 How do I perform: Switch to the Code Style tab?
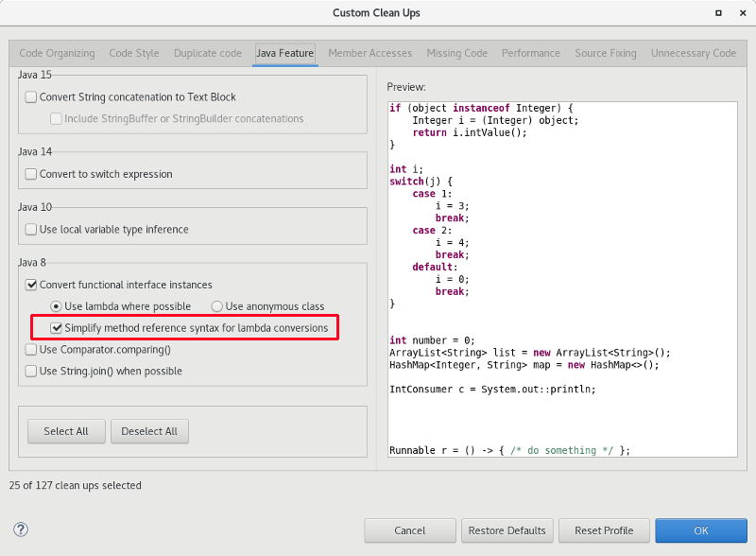tap(134, 53)
